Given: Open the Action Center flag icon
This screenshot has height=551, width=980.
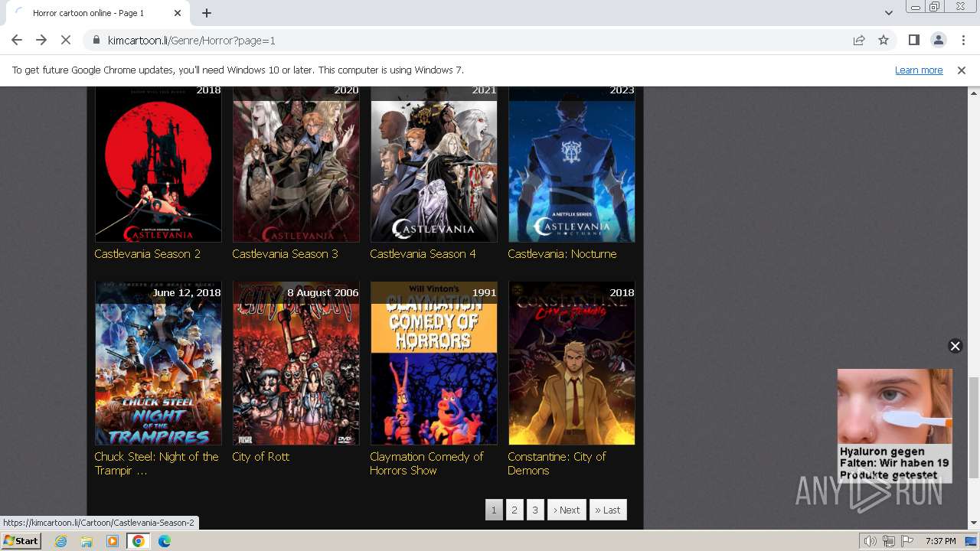Looking at the screenshot, I should pos(906,541).
